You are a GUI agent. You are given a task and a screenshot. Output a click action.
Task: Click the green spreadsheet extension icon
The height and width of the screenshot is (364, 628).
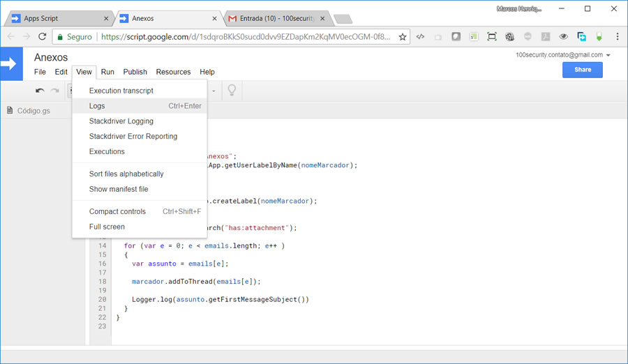474,36
